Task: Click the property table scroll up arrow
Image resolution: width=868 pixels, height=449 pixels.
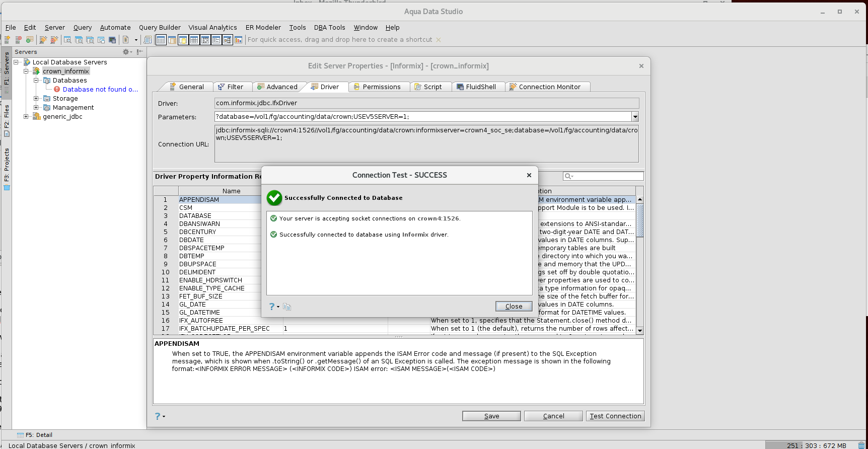Action: coord(640,200)
